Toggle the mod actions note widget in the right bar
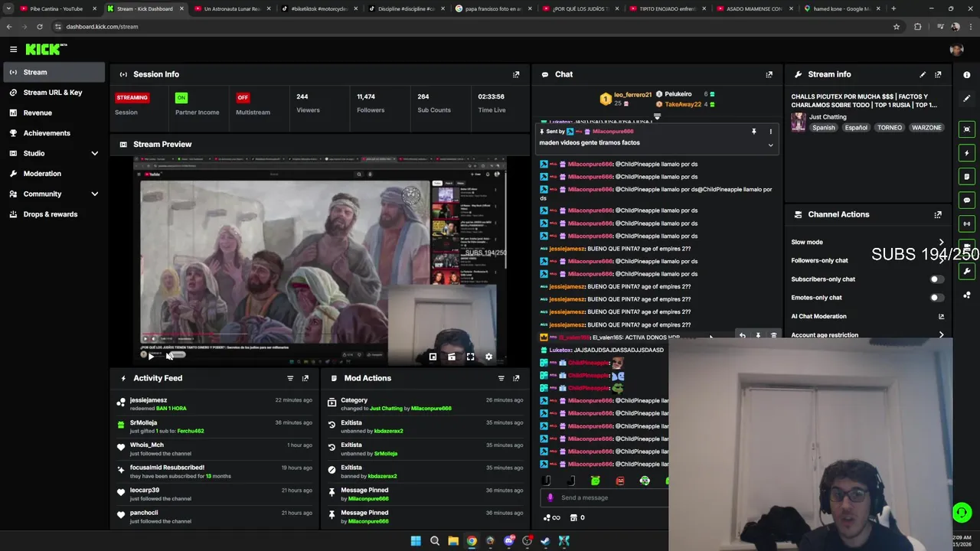 [x=967, y=177]
